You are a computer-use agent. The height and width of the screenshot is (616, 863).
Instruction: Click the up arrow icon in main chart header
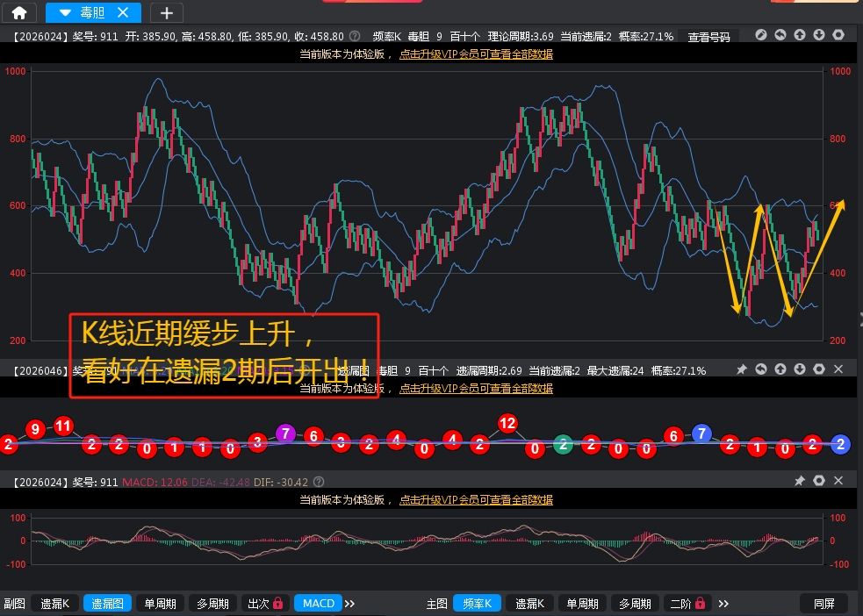[800, 35]
